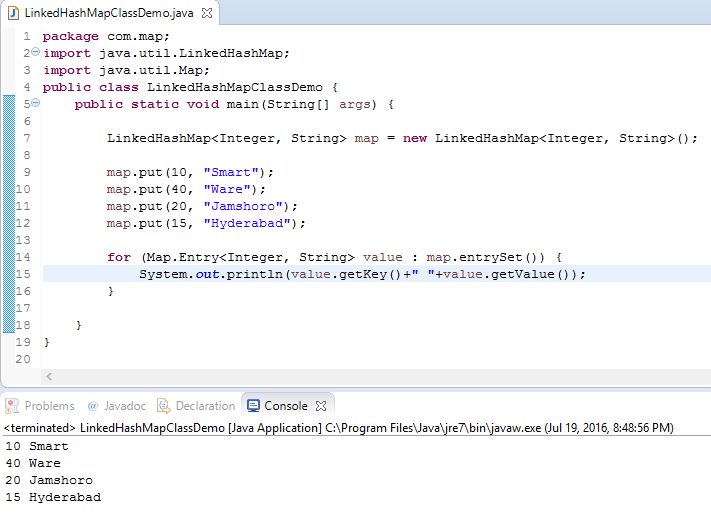Click 'java.util.Map' in the import on line 3
Viewport: 711px width, 519px height.
[151, 70]
